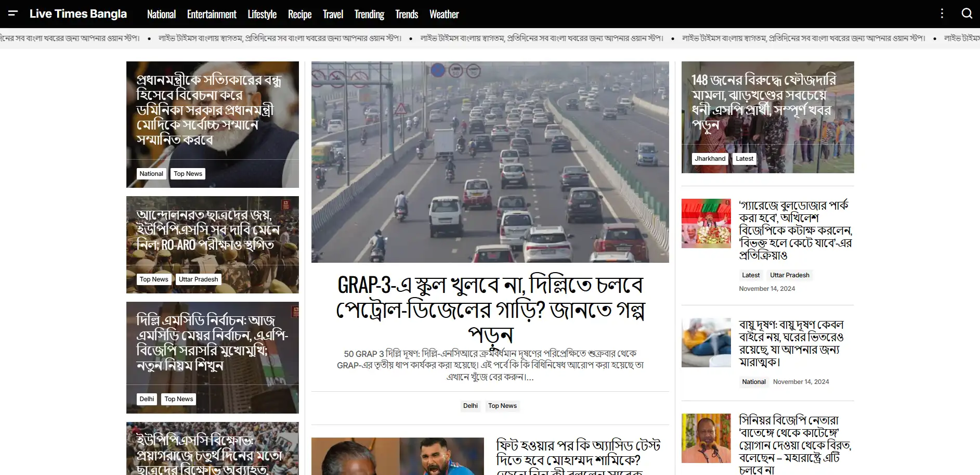Select the Delhi tag below the GRAP-3 article
This screenshot has width=980, height=475.
470,405
